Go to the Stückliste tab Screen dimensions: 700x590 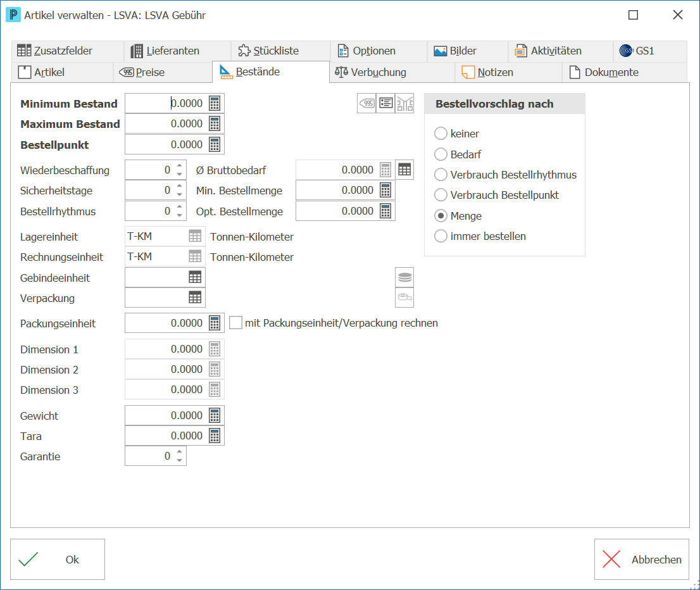(x=280, y=51)
